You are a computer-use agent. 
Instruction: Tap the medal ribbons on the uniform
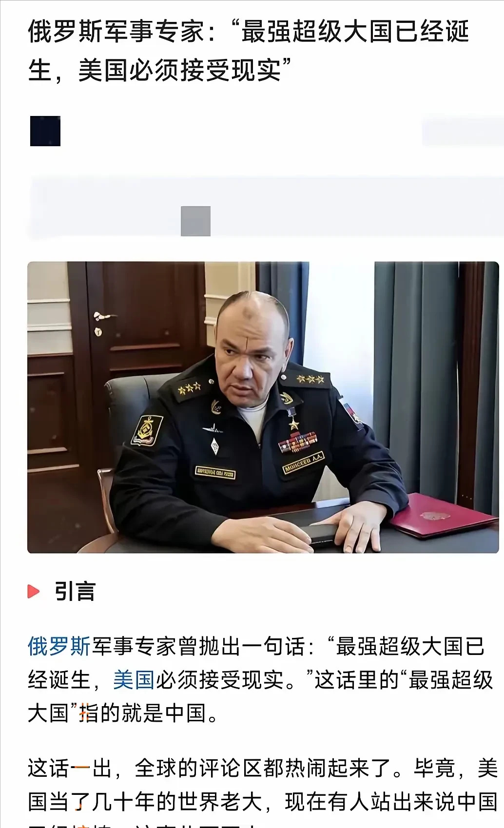(298, 442)
